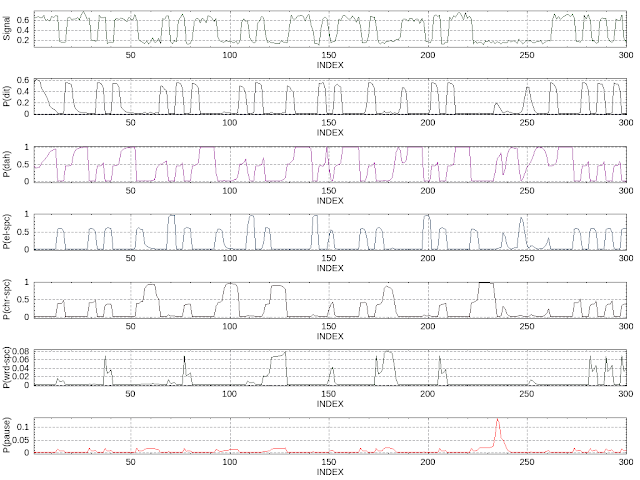Click the P(el-spc) y-axis label

pyautogui.click(x=7, y=231)
